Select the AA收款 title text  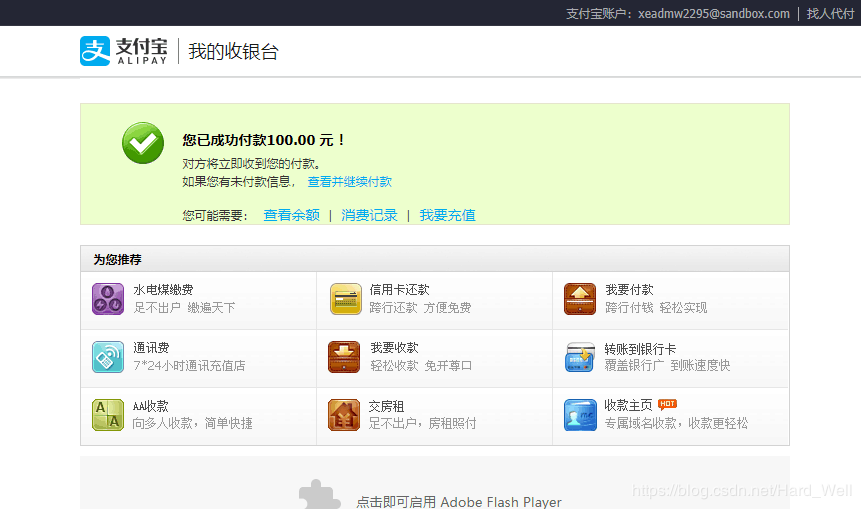point(150,406)
